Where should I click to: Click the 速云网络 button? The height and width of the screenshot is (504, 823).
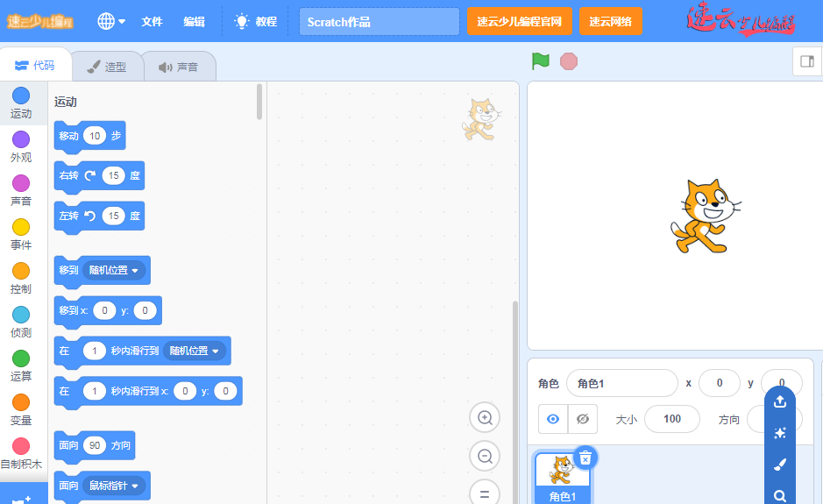click(x=610, y=21)
